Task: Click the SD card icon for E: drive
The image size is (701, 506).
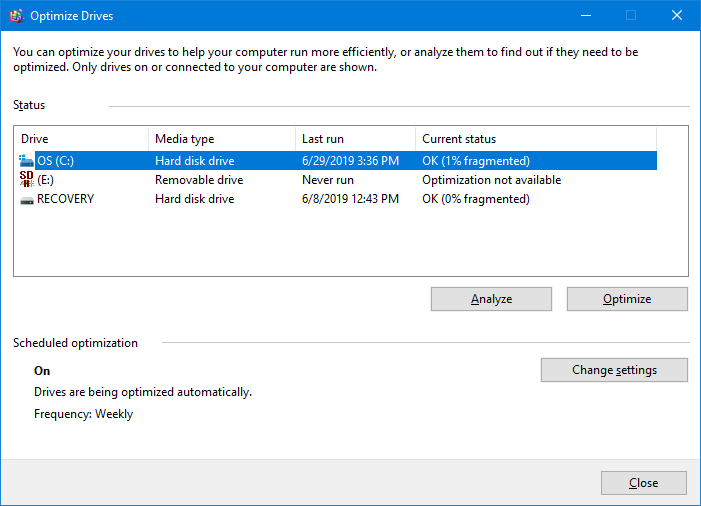Action: click(x=26, y=179)
